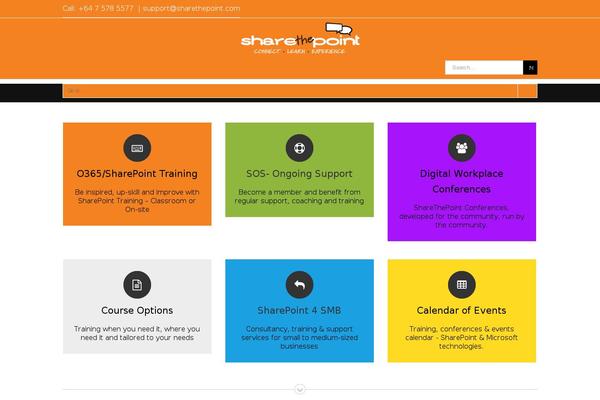The height and width of the screenshot is (400, 600).
Task: Click text 'Be inspired, up-skill and improve with'
Action: click(137, 192)
